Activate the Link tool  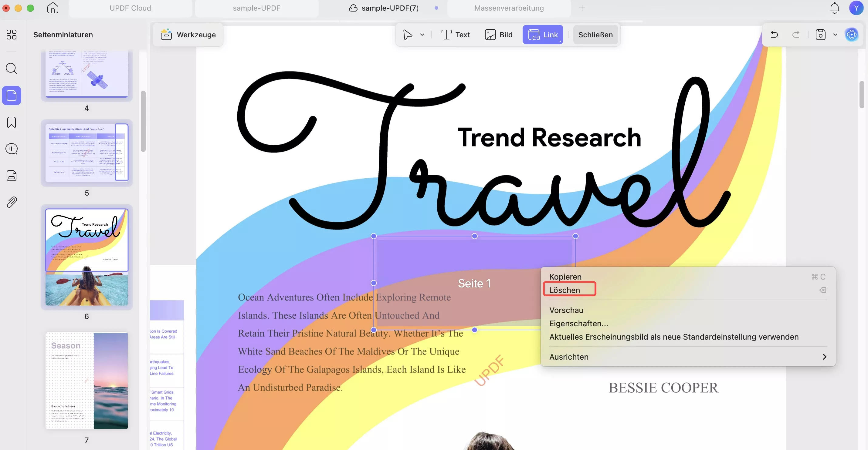pos(543,35)
